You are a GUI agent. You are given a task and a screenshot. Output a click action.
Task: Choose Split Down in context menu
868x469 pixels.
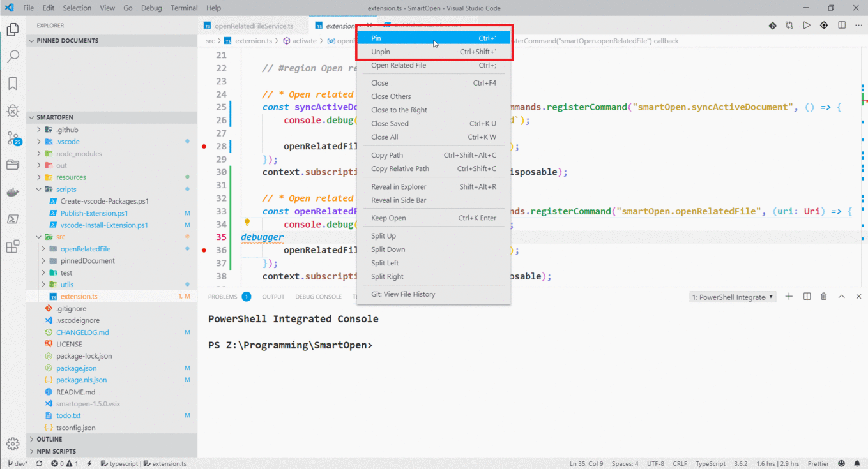(434, 249)
